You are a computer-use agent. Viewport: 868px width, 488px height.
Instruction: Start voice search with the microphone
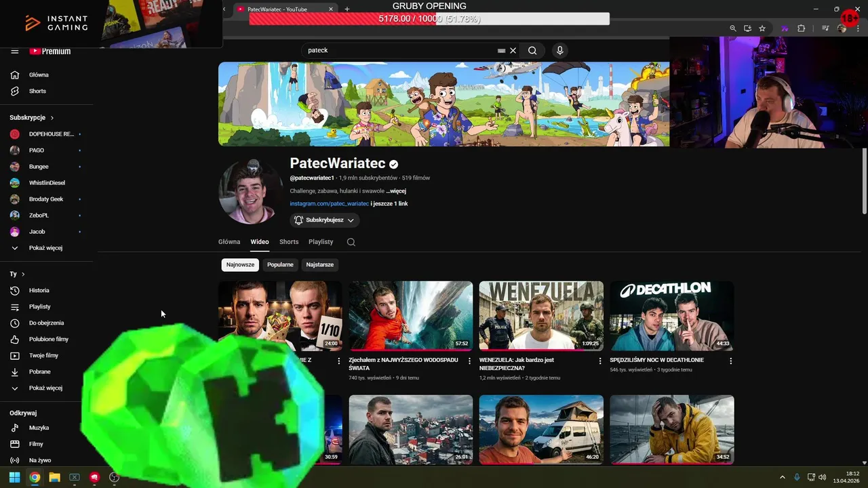tap(559, 50)
